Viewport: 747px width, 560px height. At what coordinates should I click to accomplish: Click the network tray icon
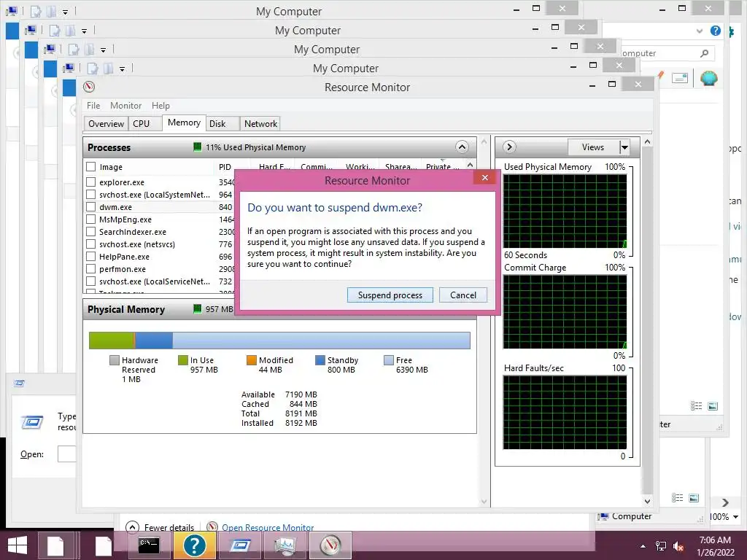[x=661, y=546]
